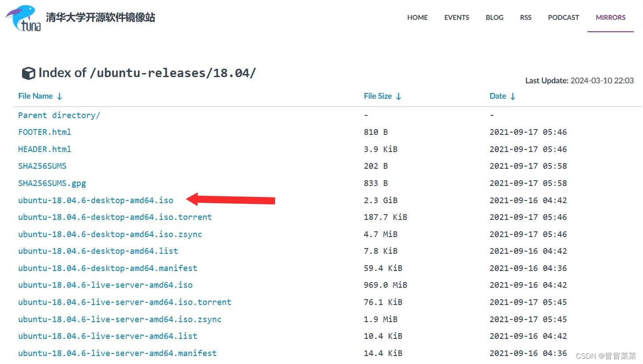
Task: Open ubuntu-18.04.6-desktop-amd64.manifest
Action: click(108, 268)
